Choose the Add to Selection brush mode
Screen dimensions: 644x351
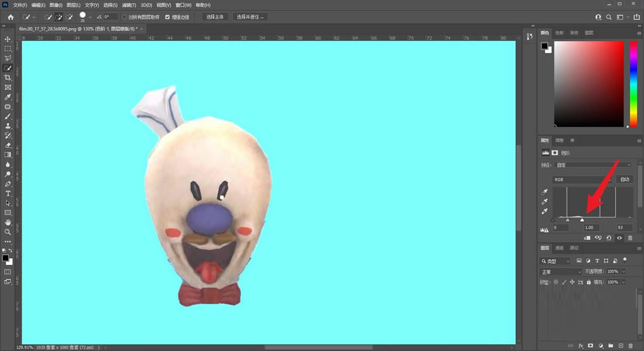click(59, 17)
